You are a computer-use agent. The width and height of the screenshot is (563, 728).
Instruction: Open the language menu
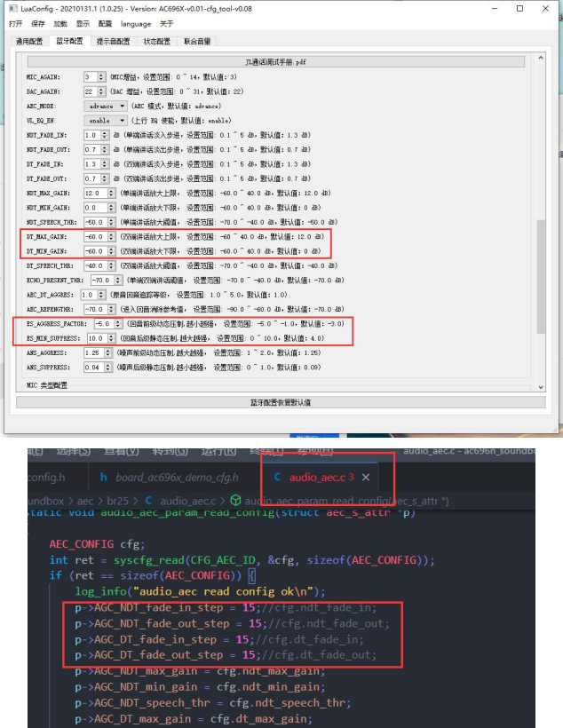click(x=136, y=24)
